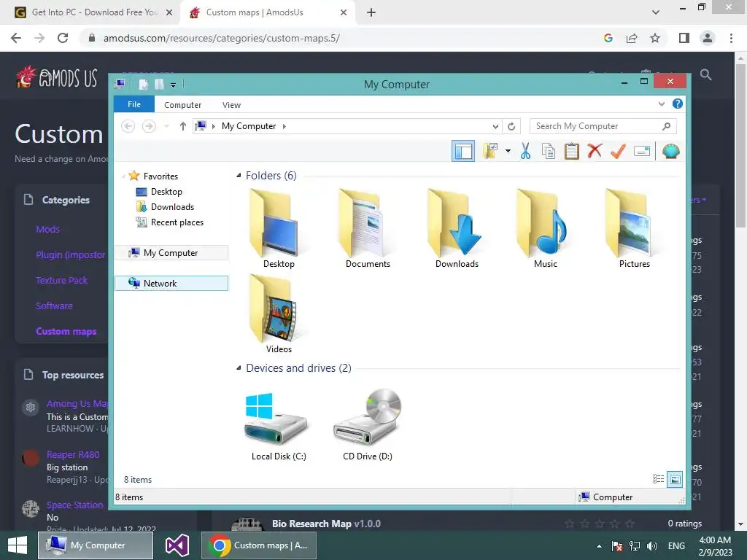Screen dimensions: 747x560
Task: Select the Local Disk (C:) drive
Action: (279, 425)
